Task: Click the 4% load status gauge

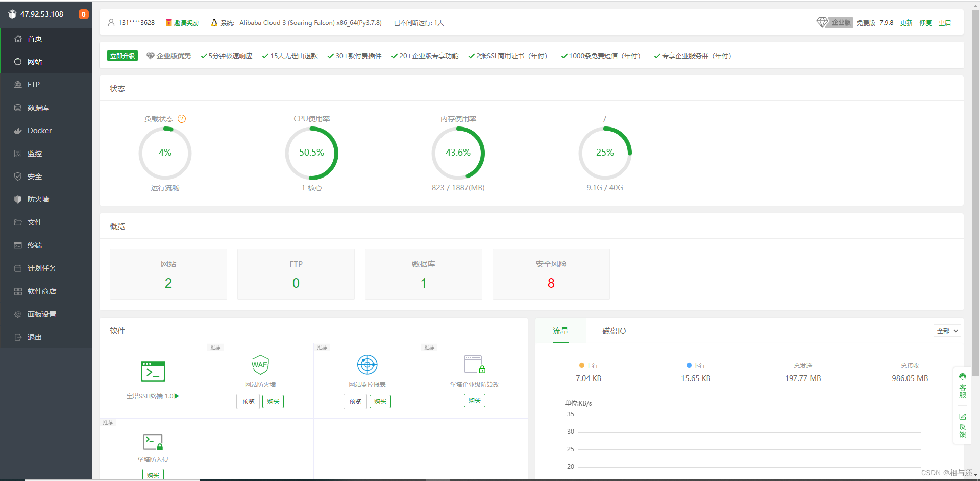Action: 165,153
